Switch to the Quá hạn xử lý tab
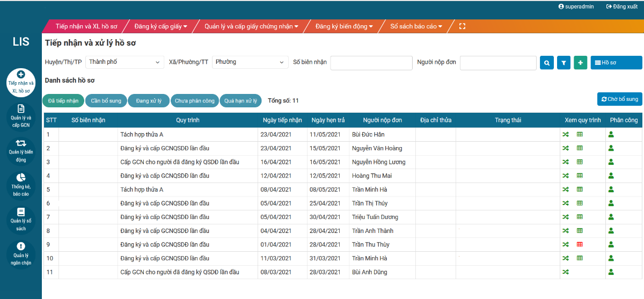The width and height of the screenshot is (644, 299). [240, 100]
